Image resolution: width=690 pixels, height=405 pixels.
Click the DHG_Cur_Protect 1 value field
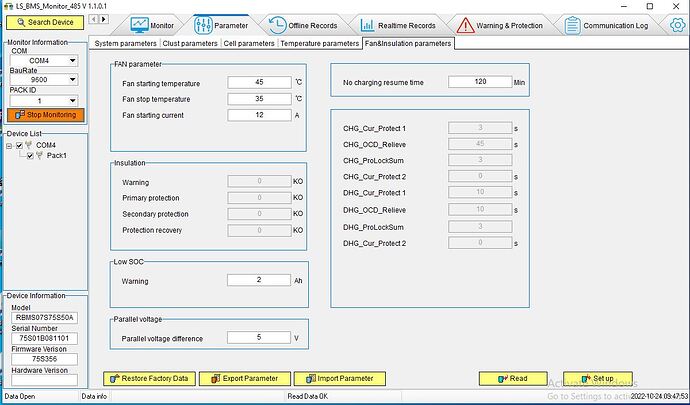(480, 192)
